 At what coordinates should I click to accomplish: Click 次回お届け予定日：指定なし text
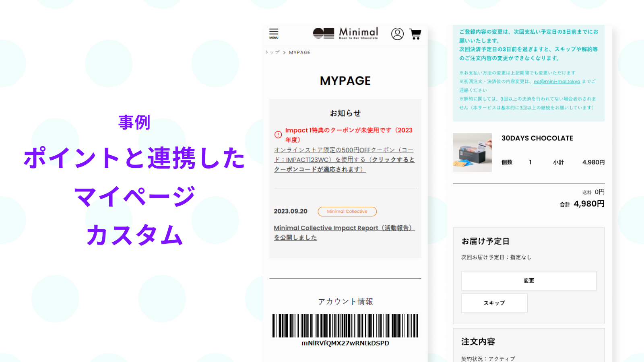[x=496, y=257]
